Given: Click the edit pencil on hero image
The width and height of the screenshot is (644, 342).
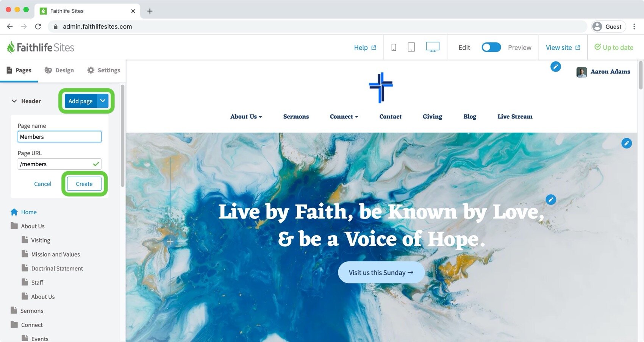Looking at the screenshot, I should [627, 143].
